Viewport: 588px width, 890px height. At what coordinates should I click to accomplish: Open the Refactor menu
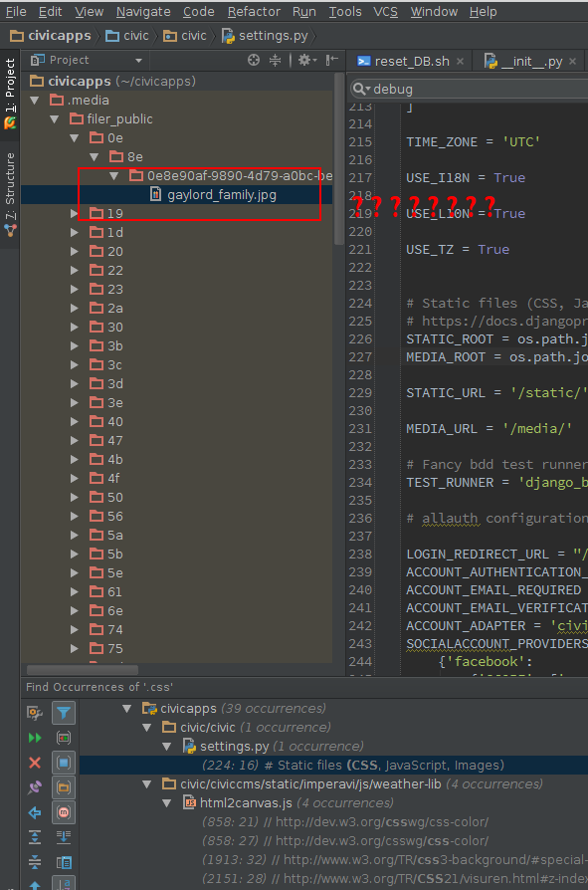[x=254, y=11]
